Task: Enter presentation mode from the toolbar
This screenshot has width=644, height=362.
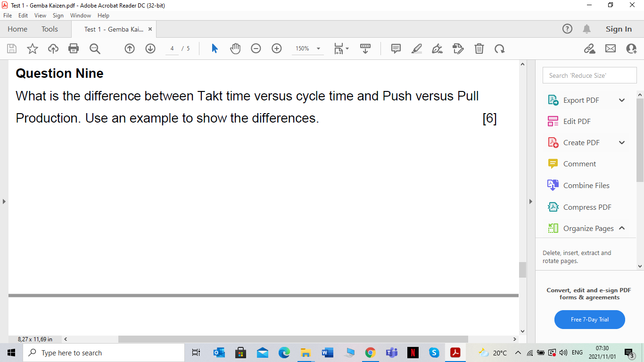Action: 365,49
